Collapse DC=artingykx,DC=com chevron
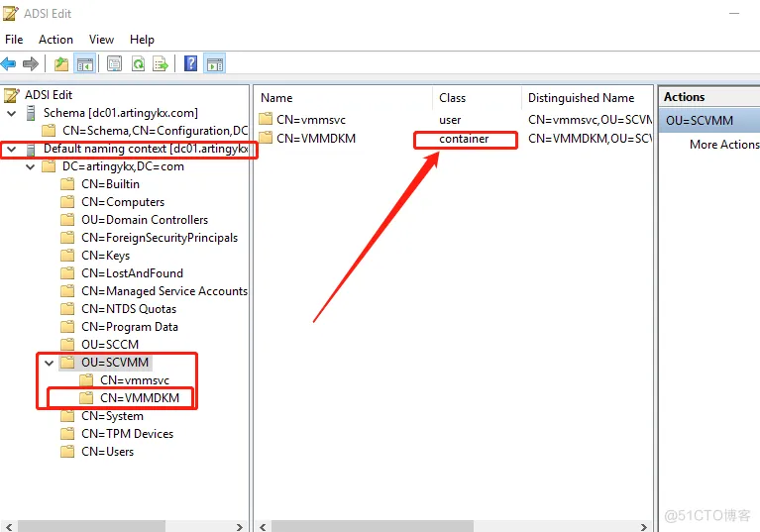This screenshot has width=760, height=532. (30, 167)
